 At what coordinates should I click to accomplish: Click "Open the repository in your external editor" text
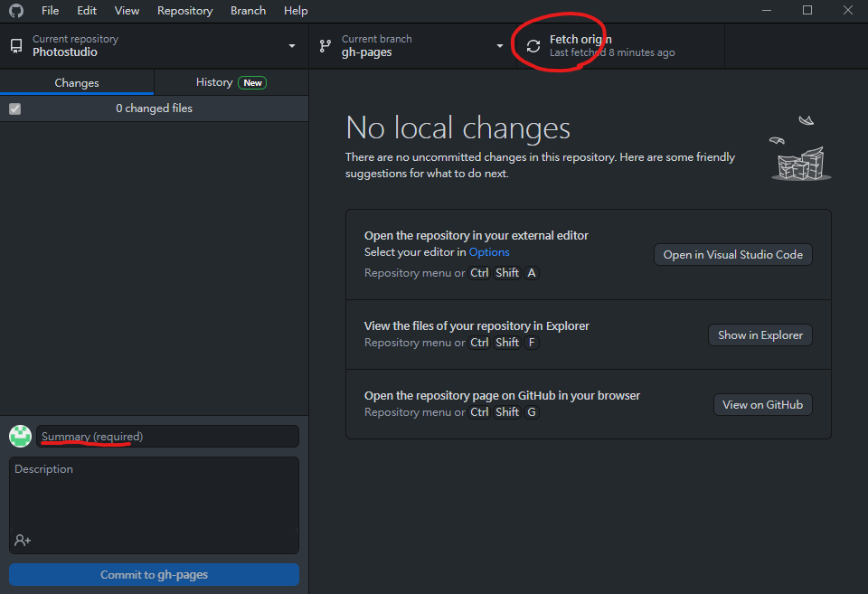point(476,235)
